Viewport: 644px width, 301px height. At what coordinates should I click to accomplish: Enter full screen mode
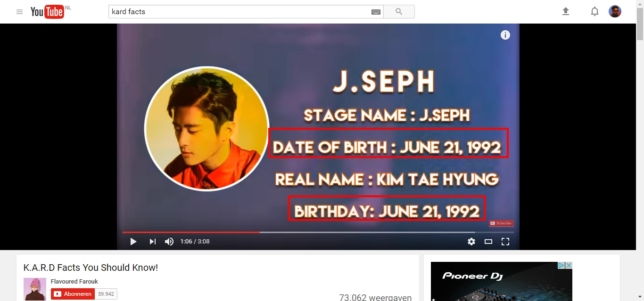[505, 242]
